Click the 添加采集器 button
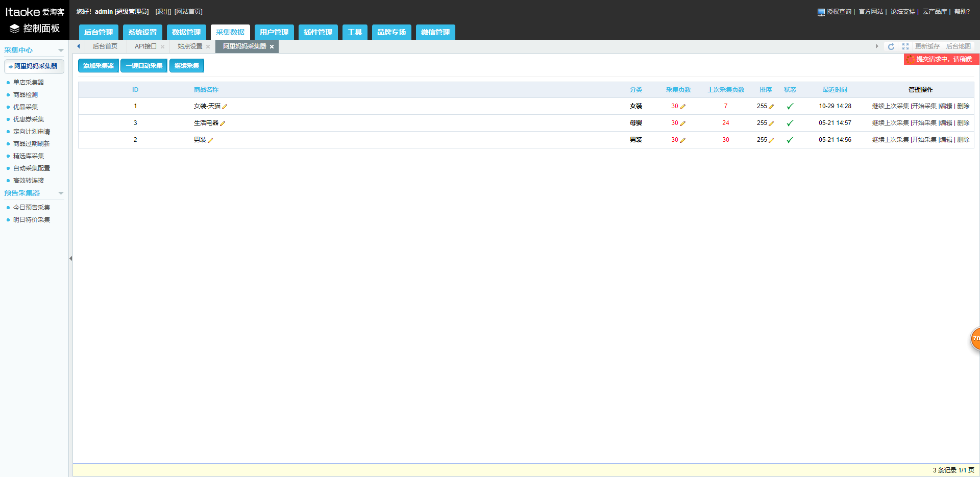 [99, 66]
